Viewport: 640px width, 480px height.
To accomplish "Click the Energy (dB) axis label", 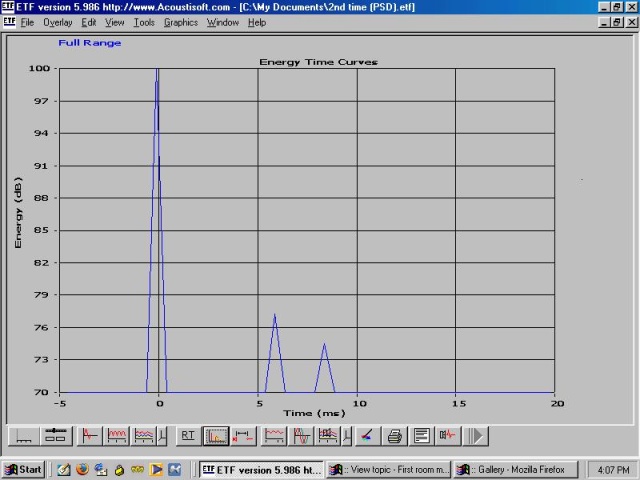I will coord(18,212).
